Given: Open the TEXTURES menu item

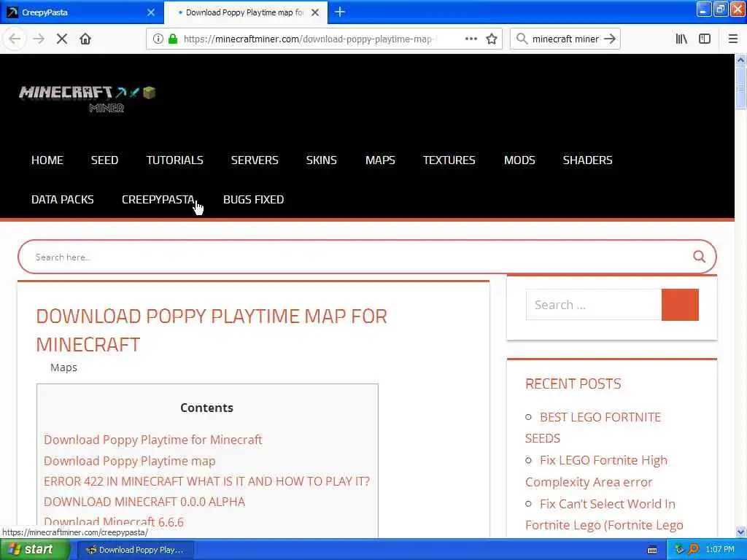Looking at the screenshot, I should coord(449,160).
